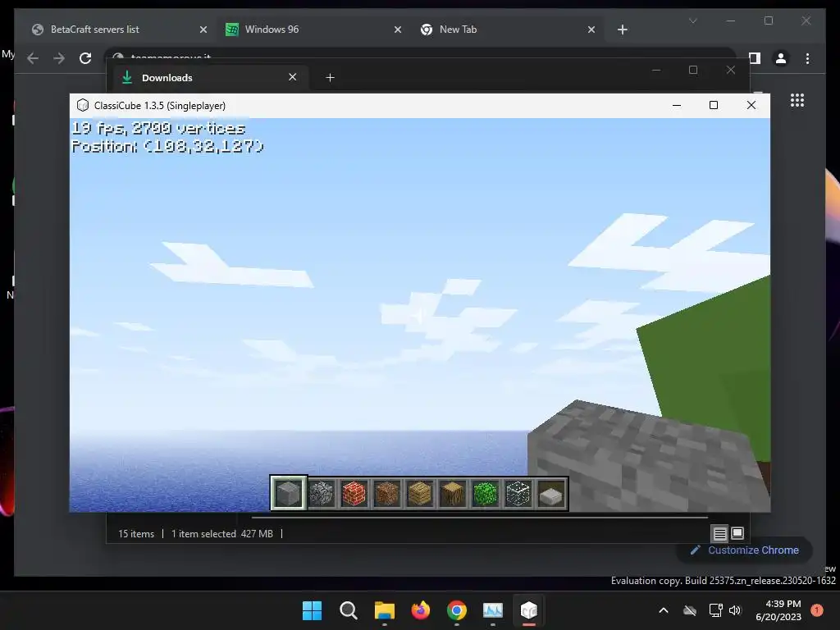Select the dirt block in the hotbar

coord(387,493)
